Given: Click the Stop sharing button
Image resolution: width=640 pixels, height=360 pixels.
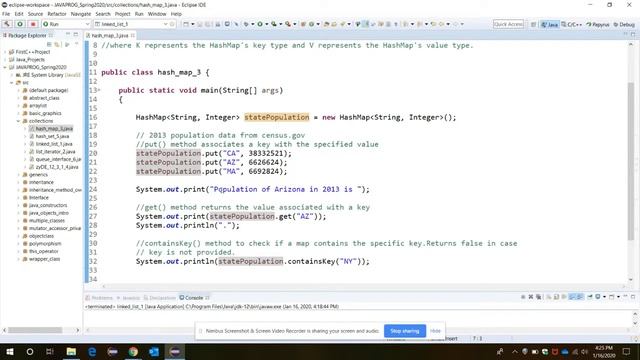Looking at the screenshot, I should pyautogui.click(x=405, y=331).
